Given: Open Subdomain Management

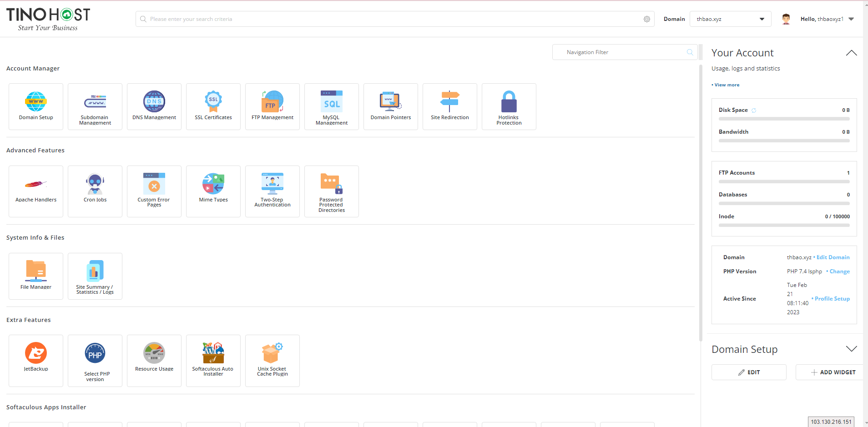Looking at the screenshot, I should pyautogui.click(x=95, y=107).
